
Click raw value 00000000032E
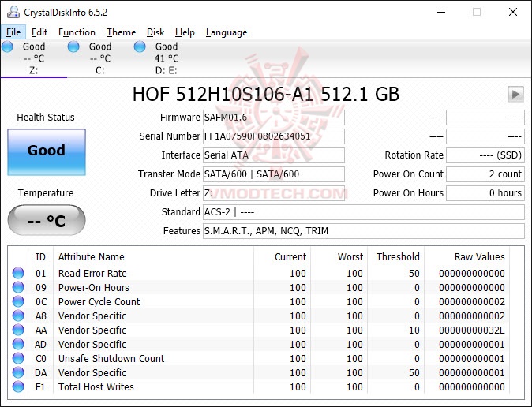point(471,330)
